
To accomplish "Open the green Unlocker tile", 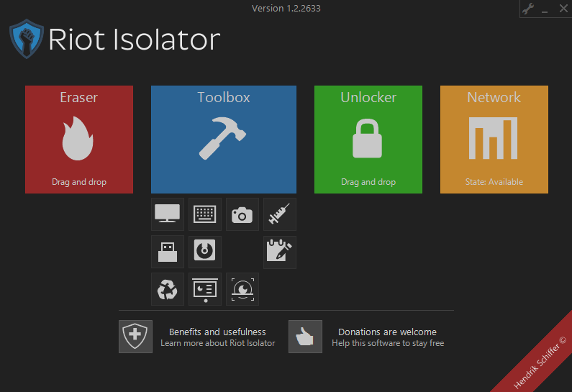I will 368,140.
